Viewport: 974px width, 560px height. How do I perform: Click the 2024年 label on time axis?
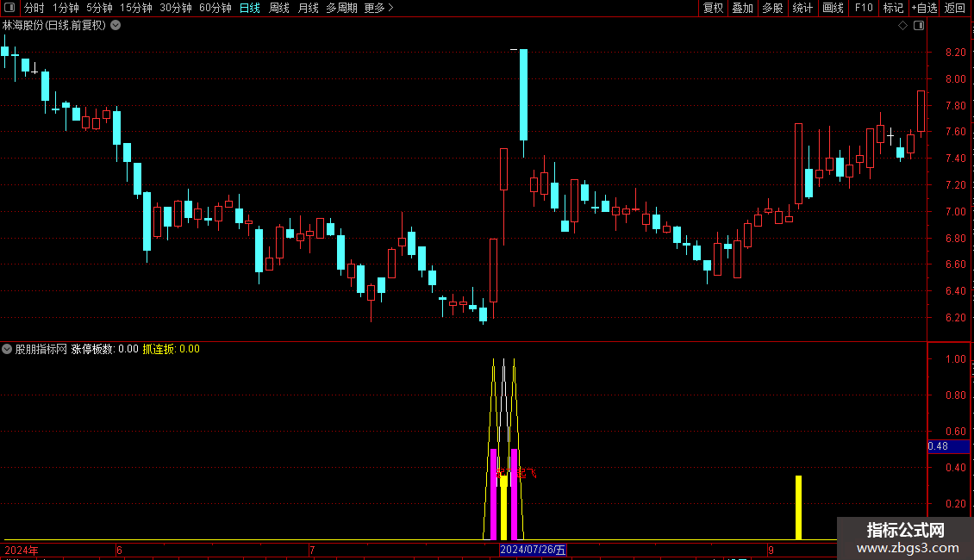point(22,550)
